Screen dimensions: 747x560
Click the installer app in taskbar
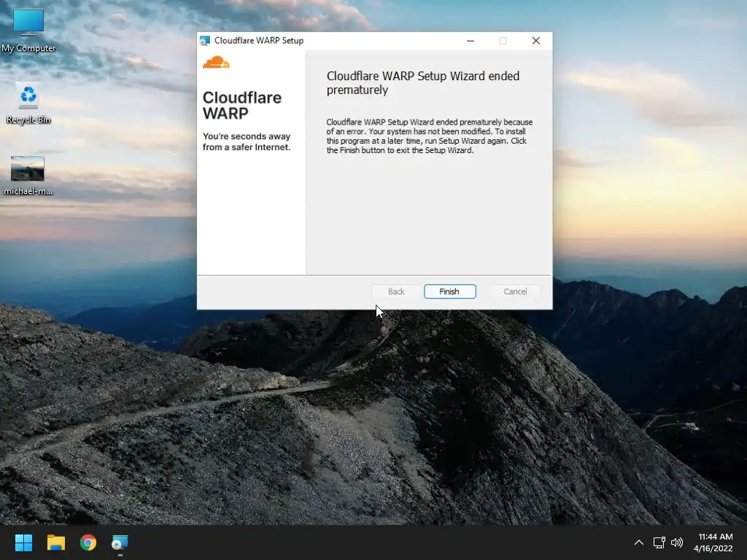(120, 542)
